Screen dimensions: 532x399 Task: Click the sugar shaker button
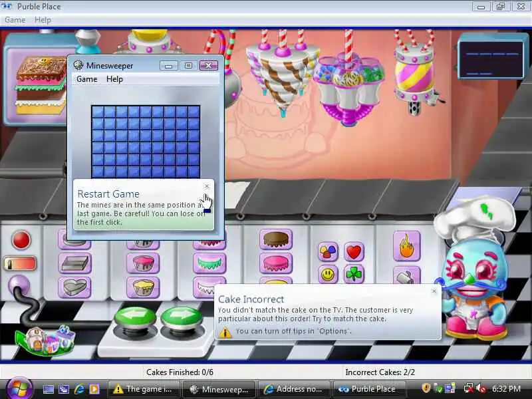(407, 275)
